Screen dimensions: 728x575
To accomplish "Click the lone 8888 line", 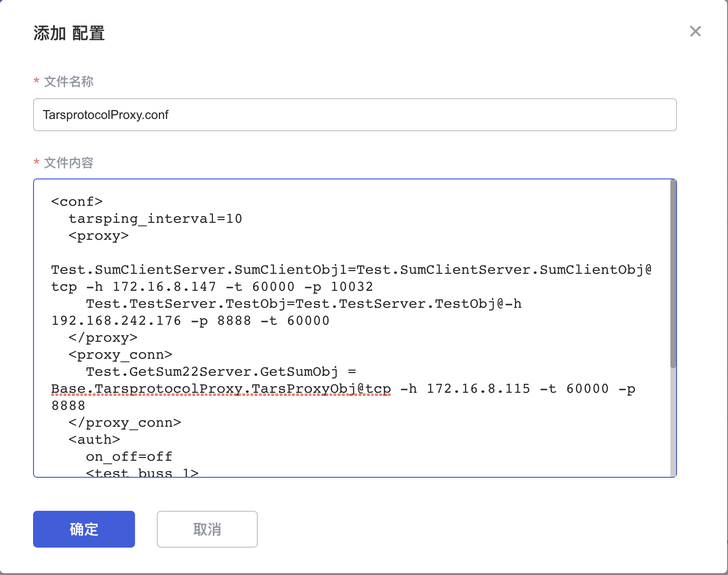I will (x=68, y=406).
